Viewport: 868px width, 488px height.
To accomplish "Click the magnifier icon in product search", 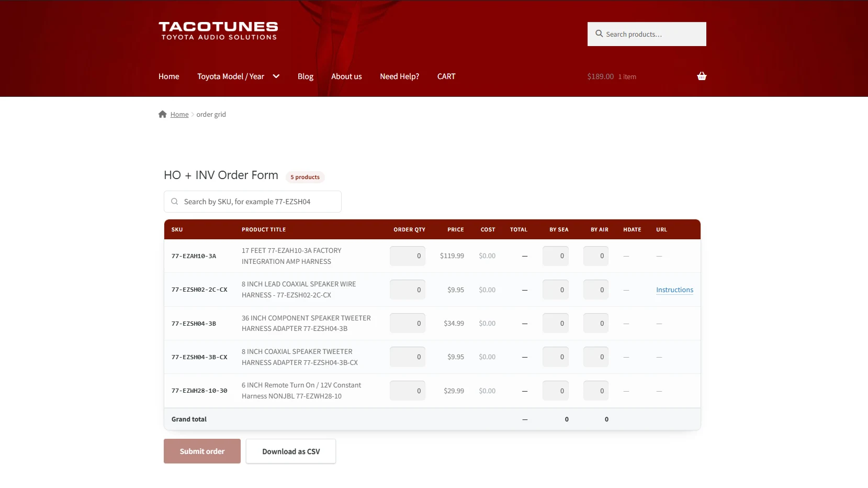I will (599, 34).
